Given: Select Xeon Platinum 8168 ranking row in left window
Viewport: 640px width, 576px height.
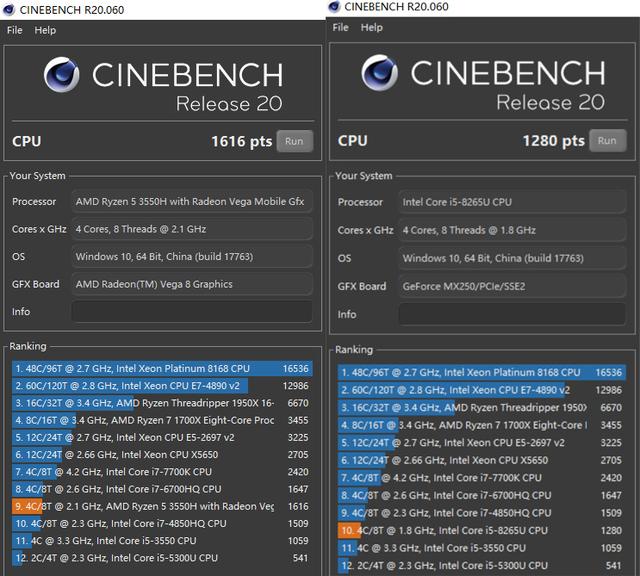Looking at the screenshot, I should 162,369.
